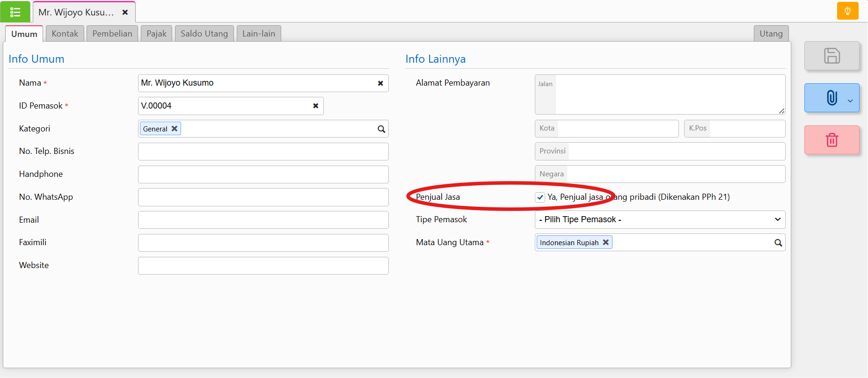Delete supplier using red trash icon
Image resolution: width=868 pixels, height=378 pixels.
click(x=832, y=140)
